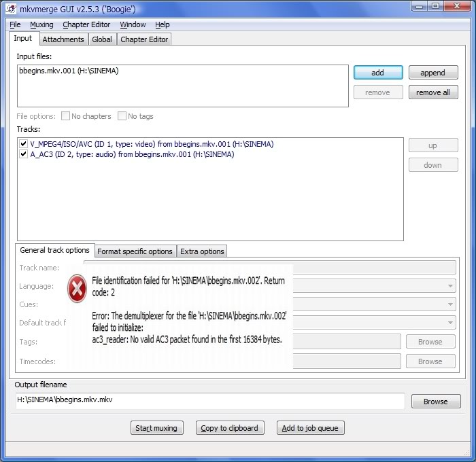476x462 pixels.
Task: Click the Start muxing button
Action: point(157,428)
